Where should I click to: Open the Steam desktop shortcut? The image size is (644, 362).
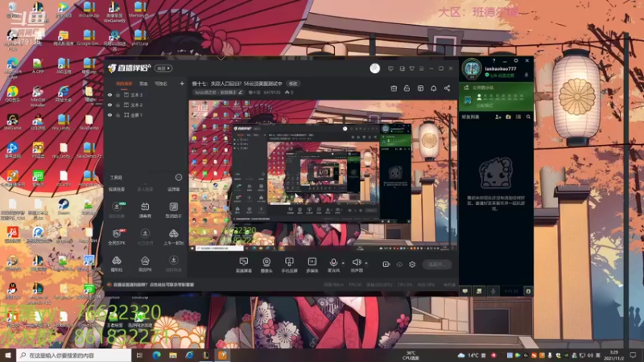63,206
